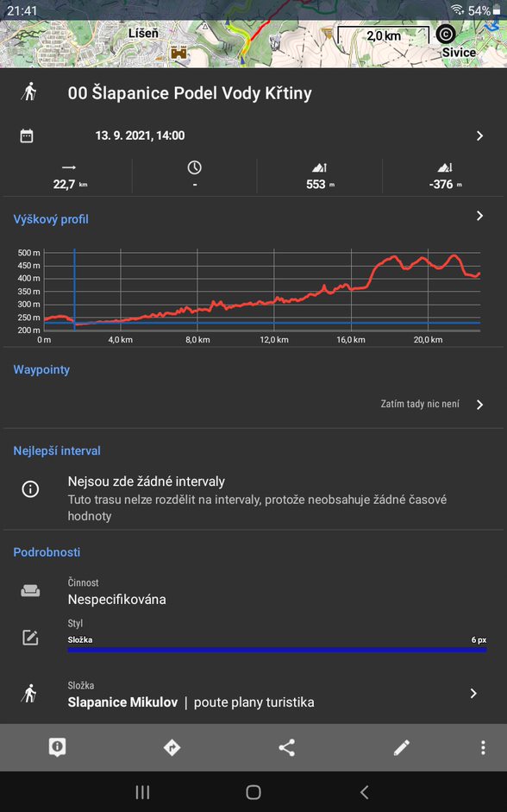Image resolution: width=507 pixels, height=812 pixels.
Task: Start navigation with the direction arrow icon
Action: tap(172, 747)
